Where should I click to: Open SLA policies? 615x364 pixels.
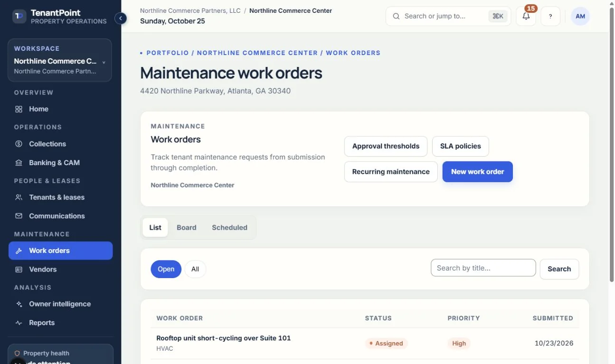point(461,146)
